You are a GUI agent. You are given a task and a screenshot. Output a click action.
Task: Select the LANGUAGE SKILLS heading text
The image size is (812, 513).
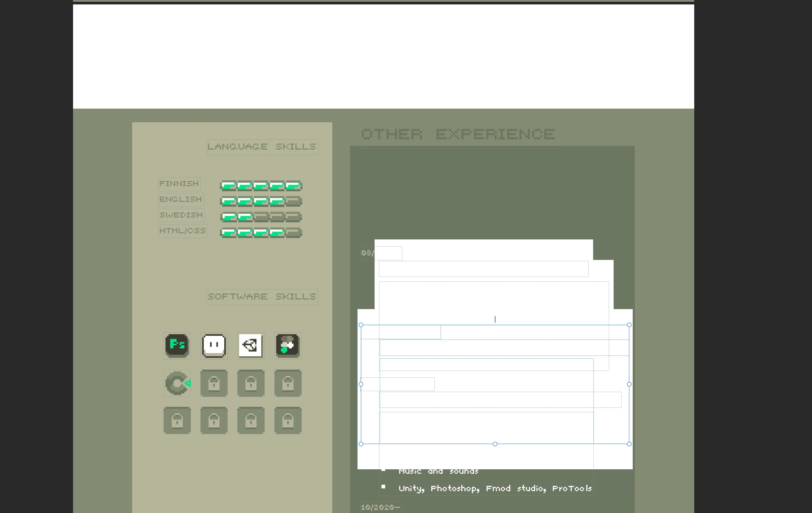(262, 147)
